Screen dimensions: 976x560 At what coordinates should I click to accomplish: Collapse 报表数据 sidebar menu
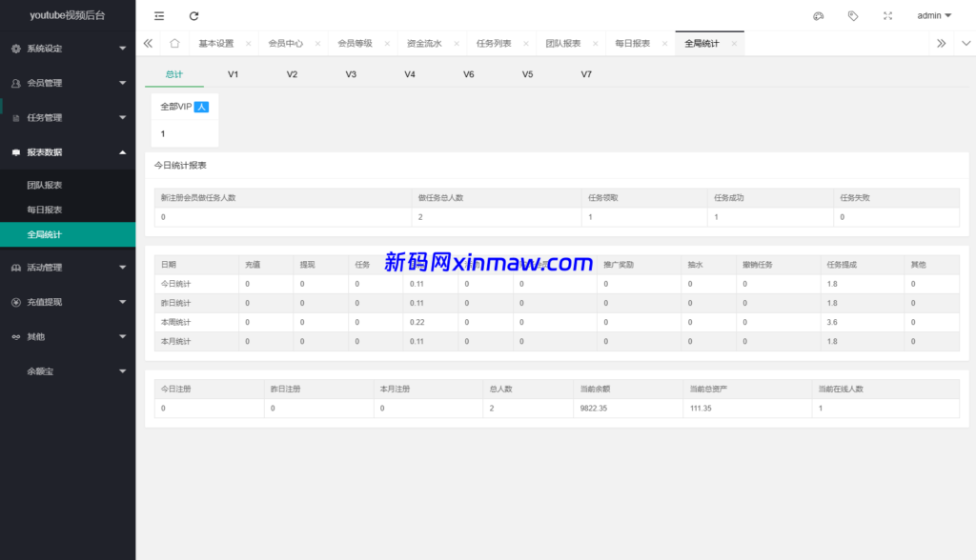pos(68,151)
